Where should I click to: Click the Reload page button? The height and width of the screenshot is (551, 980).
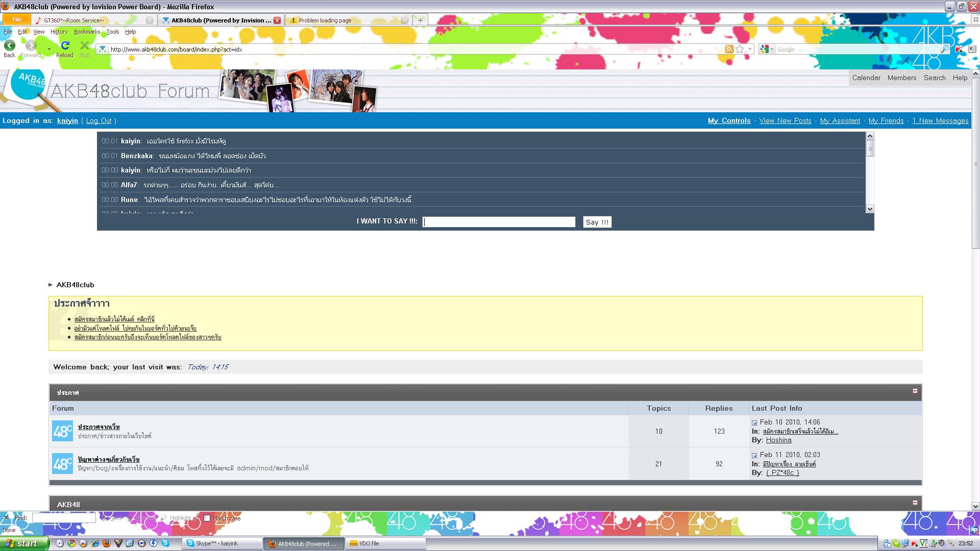pyautogui.click(x=65, y=46)
